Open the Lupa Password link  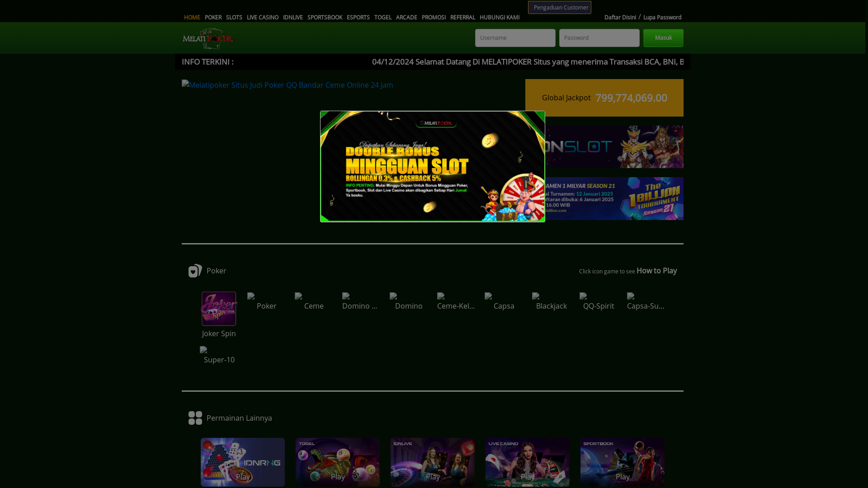(x=662, y=17)
